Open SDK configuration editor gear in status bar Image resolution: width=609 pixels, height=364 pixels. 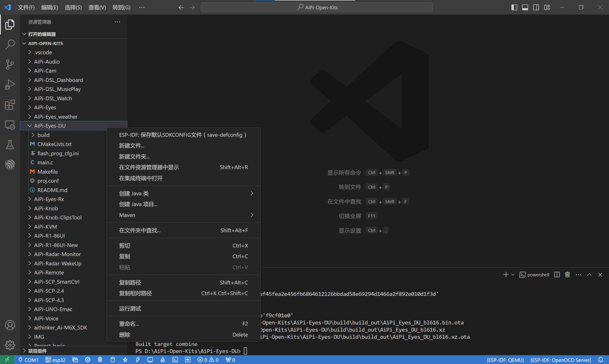point(88,359)
